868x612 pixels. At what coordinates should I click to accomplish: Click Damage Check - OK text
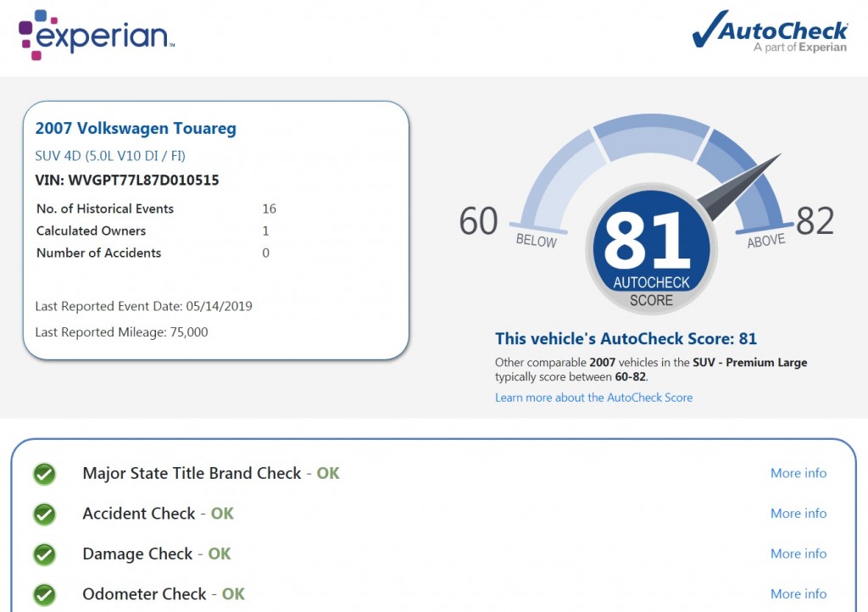click(x=156, y=554)
